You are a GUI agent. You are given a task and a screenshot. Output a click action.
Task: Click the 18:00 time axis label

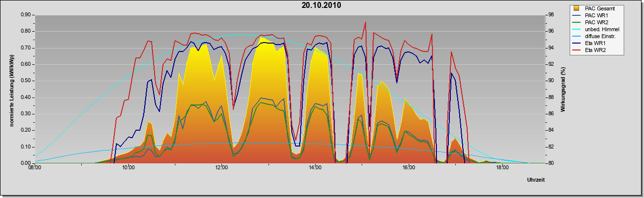point(503,167)
